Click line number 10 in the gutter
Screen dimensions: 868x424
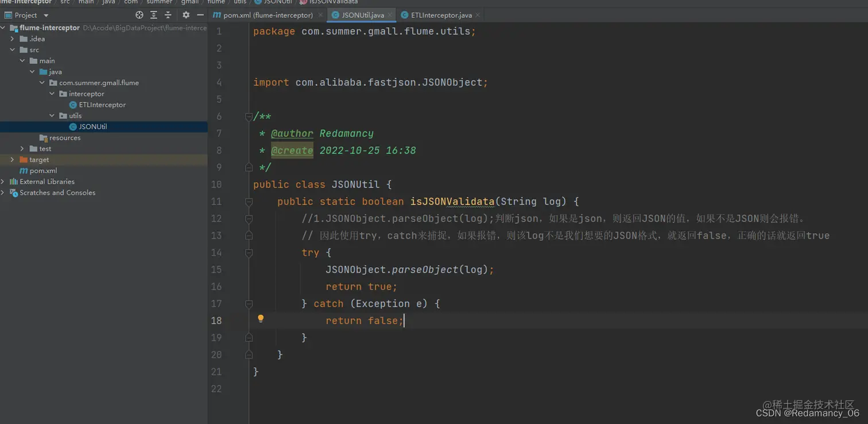click(216, 184)
